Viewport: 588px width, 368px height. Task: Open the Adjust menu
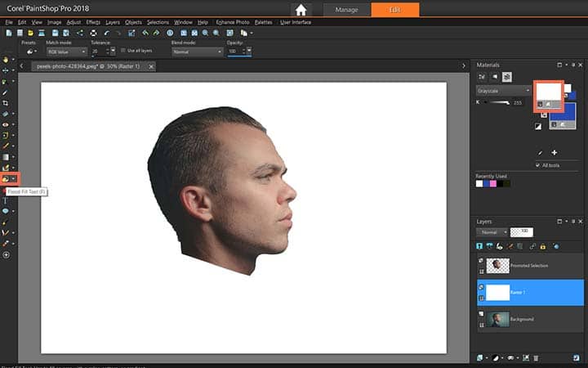click(x=73, y=23)
